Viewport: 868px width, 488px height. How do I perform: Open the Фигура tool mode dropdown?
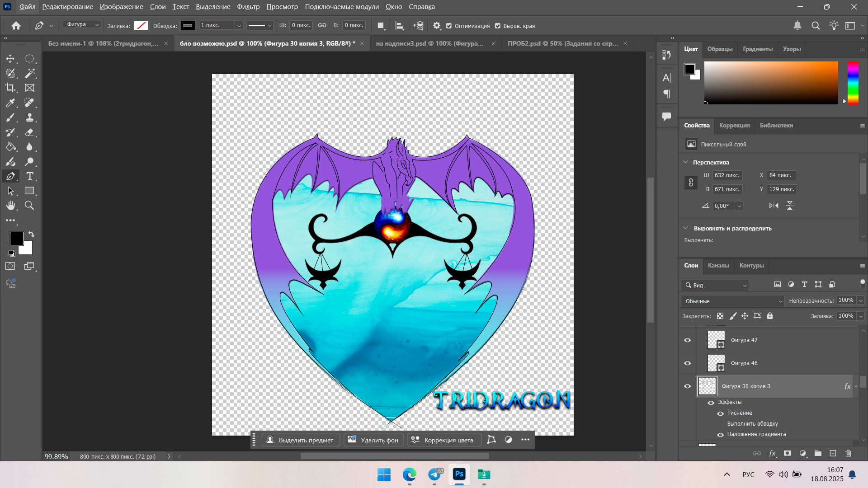pyautogui.click(x=82, y=25)
